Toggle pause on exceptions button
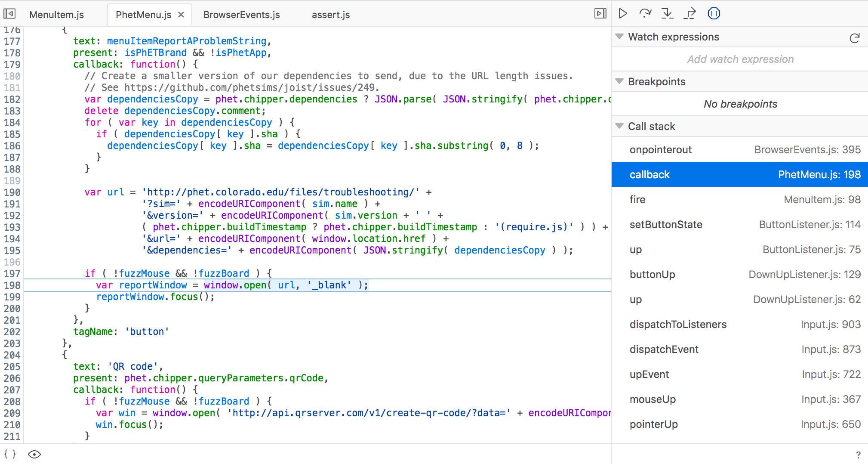 pos(714,14)
